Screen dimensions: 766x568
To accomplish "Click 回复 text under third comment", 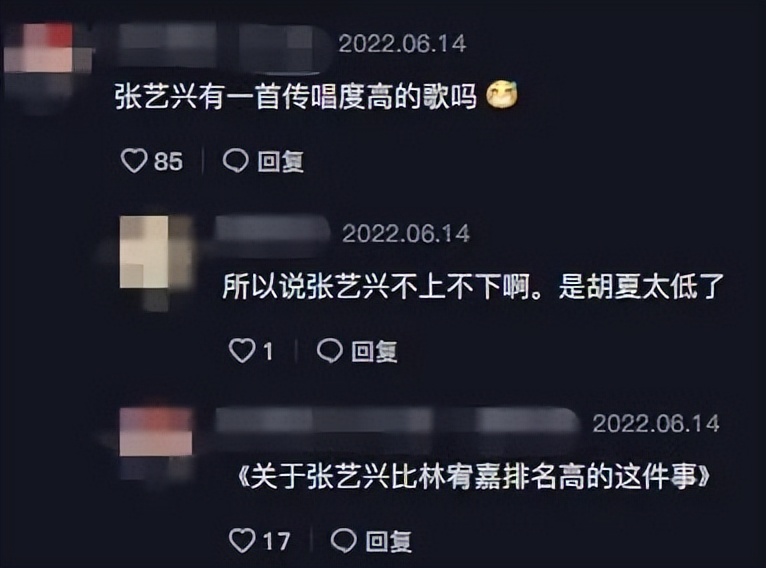I will click(388, 541).
